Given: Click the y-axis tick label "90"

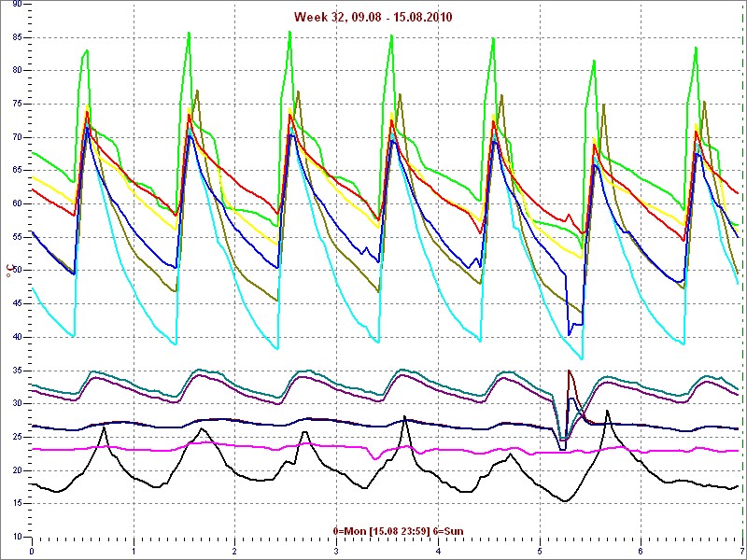Looking at the screenshot, I should click(x=17, y=4).
